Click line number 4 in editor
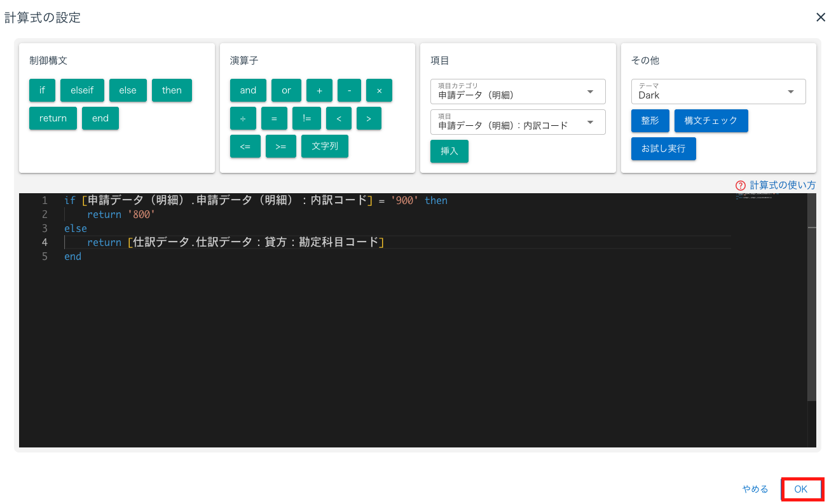Viewport: 836px width, 504px height. pyautogui.click(x=45, y=242)
